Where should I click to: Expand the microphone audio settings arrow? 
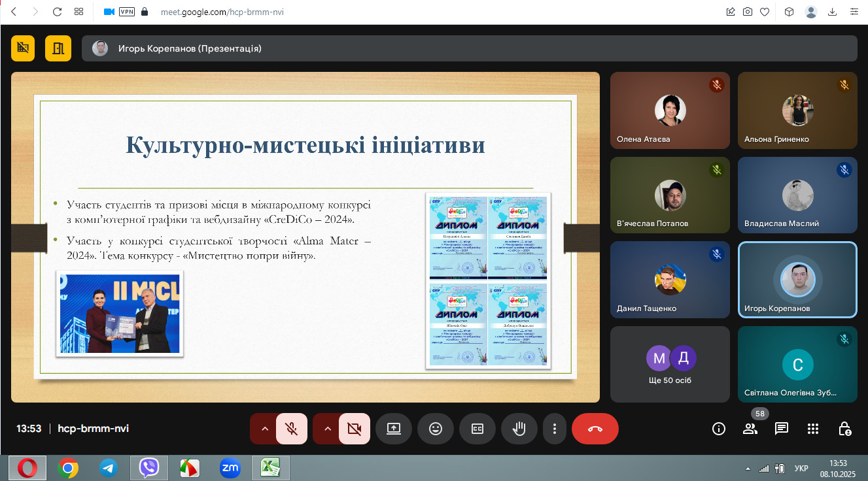(265, 429)
